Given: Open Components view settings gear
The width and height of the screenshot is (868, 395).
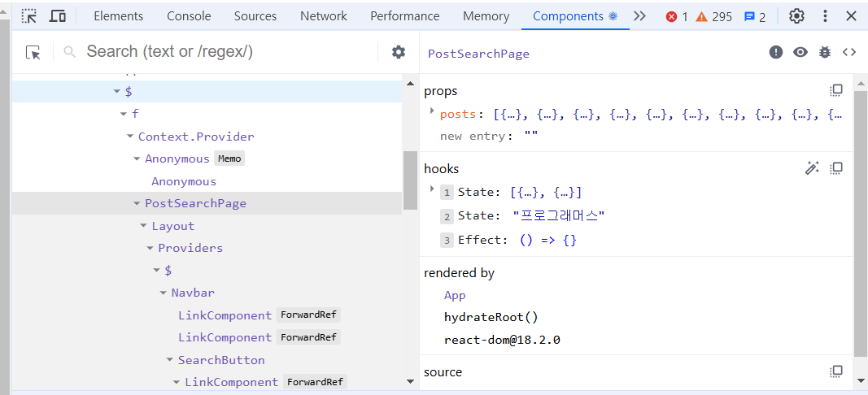Looking at the screenshot, I should [399, 52].
